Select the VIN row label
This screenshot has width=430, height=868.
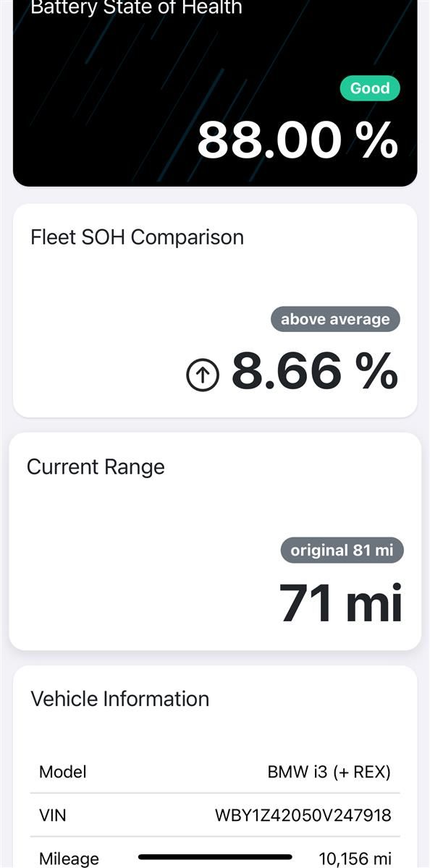pos(52,816)
